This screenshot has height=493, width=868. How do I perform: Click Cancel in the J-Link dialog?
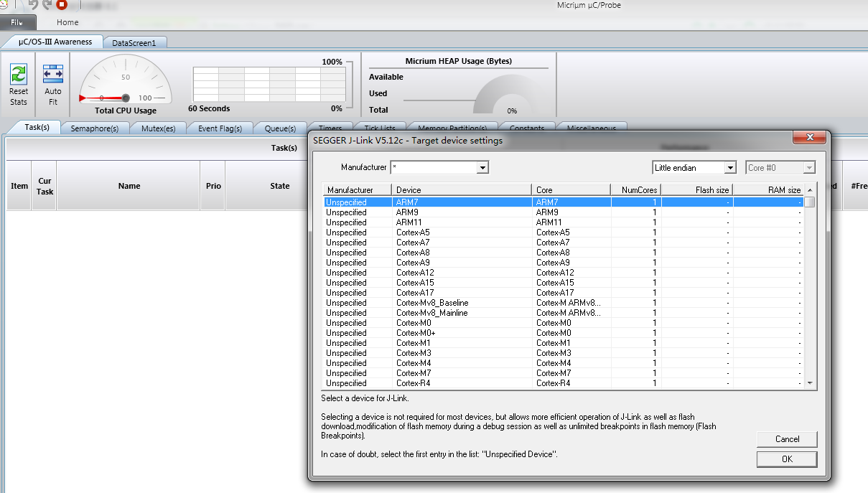pos(787,438)
